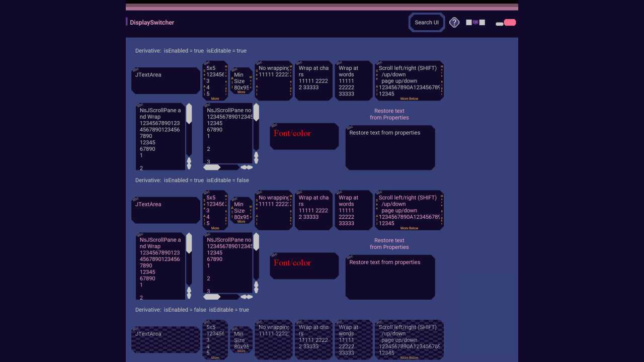The image size is (644, 362).
Task: Click Wrap at chars text area, isEditable false section
Action: (313, 210)
